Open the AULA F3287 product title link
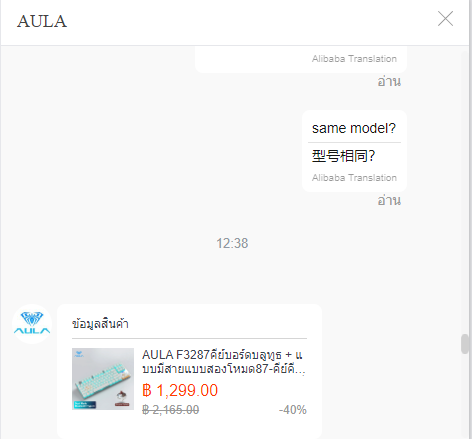This screenshot has width=472, height=439. click(223, 362)
